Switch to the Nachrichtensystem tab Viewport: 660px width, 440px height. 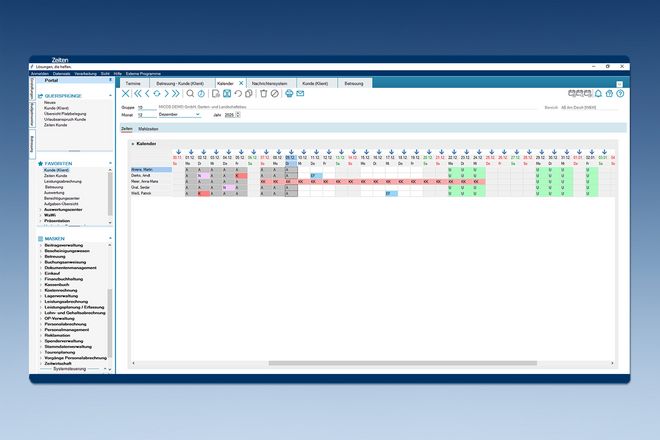[269, 83]
